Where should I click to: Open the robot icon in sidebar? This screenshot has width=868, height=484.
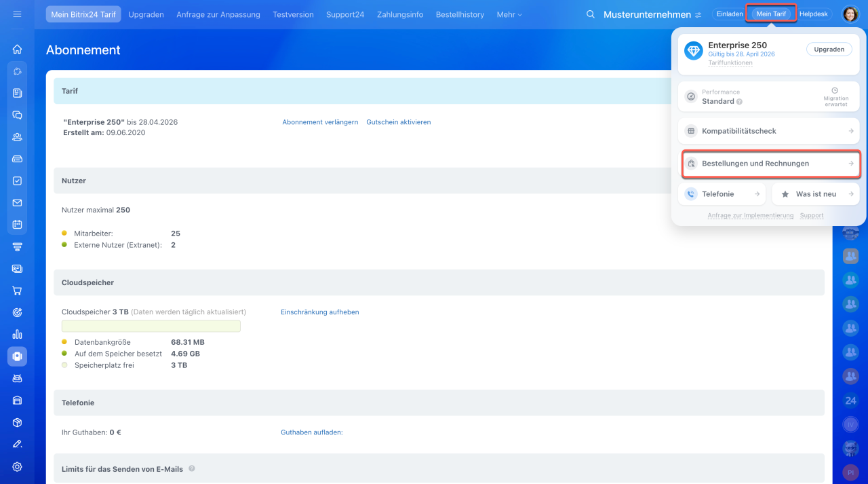[x=17, y=378]
